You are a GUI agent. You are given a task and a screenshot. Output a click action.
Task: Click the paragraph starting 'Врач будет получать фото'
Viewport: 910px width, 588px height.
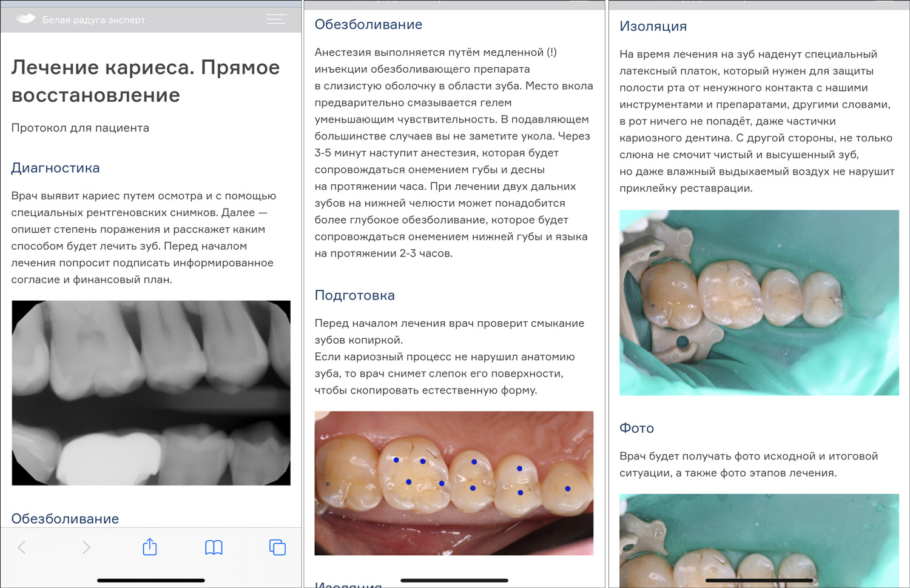tap(749, 464)
